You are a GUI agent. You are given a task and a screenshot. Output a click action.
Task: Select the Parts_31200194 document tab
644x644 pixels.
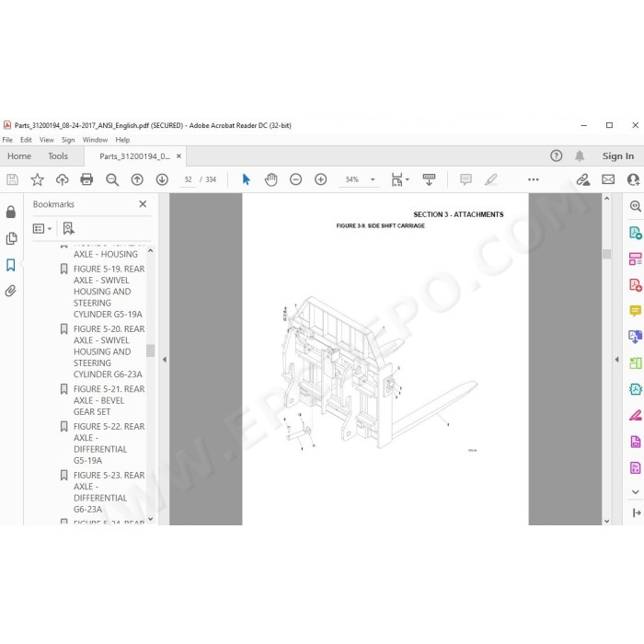(x=134, y=156)
